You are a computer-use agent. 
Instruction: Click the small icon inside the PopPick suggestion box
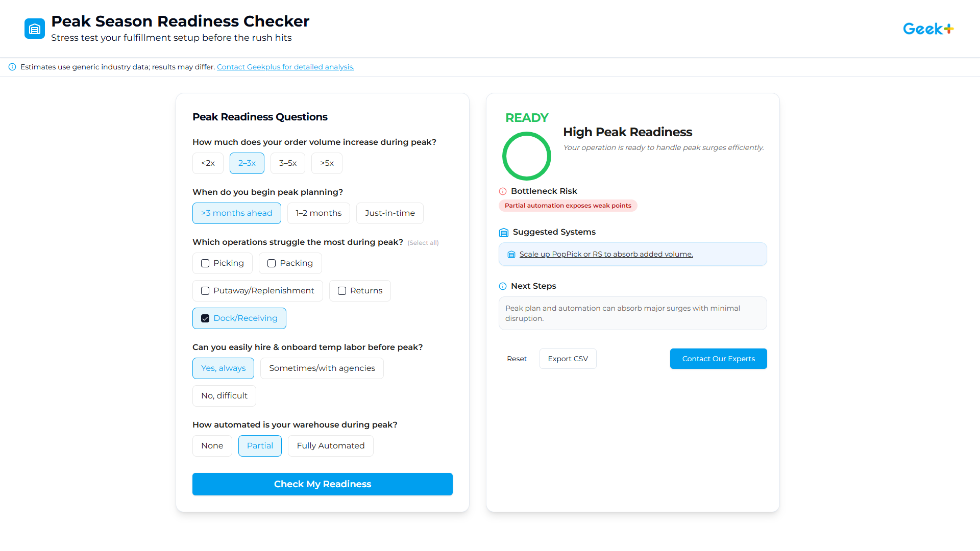(511, 254)
